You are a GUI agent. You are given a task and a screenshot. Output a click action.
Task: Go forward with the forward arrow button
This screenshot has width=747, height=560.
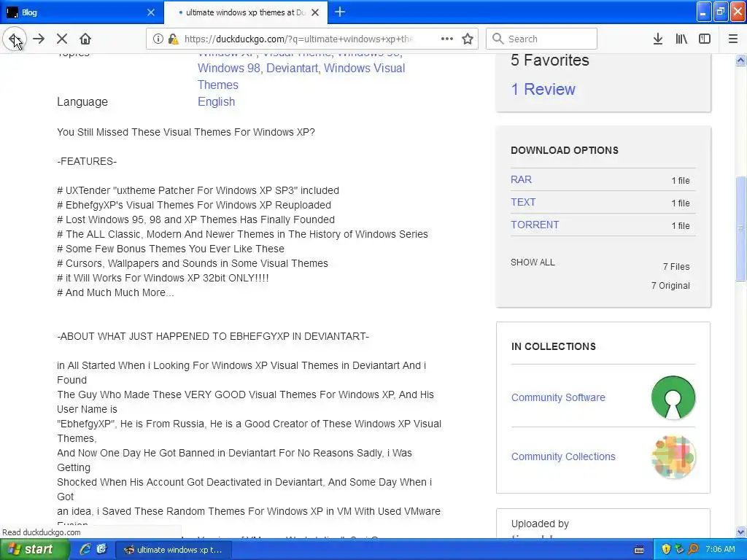(x=39, y=39)
